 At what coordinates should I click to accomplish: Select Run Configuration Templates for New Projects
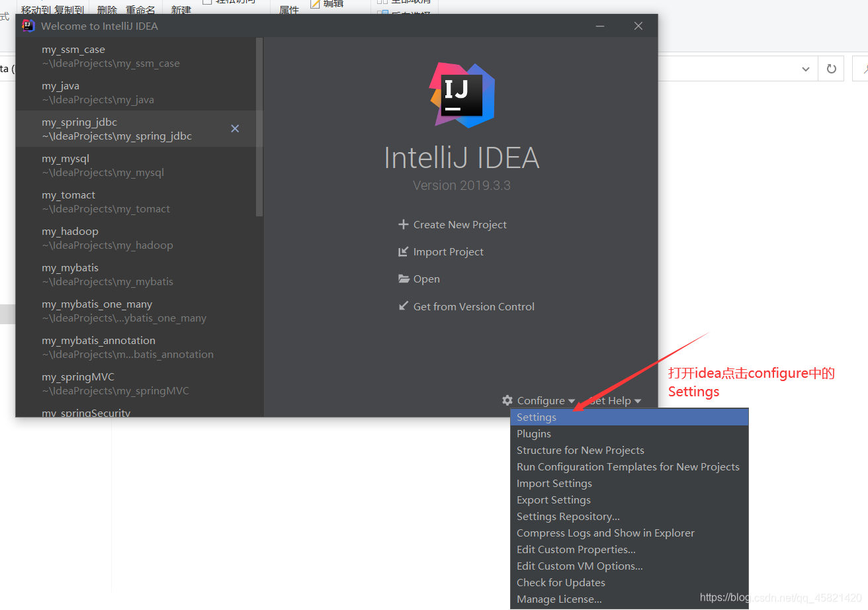[x=629, y=466]
